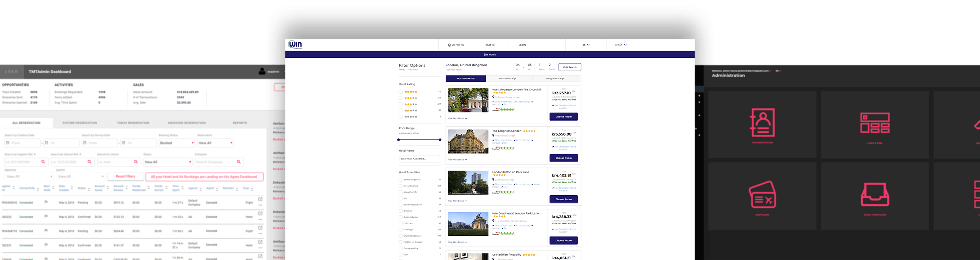Switch to Future Reservation tab

pos(80,123)
